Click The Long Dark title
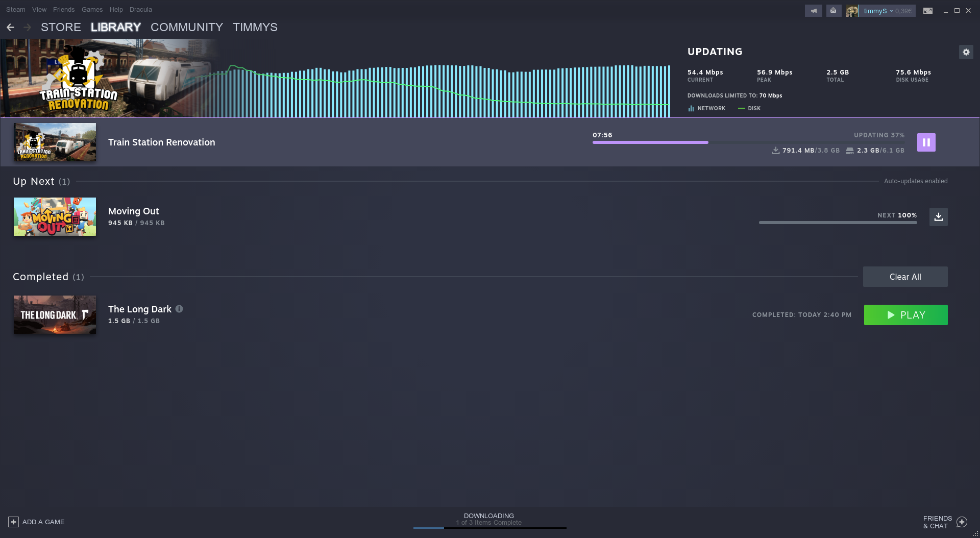The width and height of the screenshot is (980, 538). 140,309
